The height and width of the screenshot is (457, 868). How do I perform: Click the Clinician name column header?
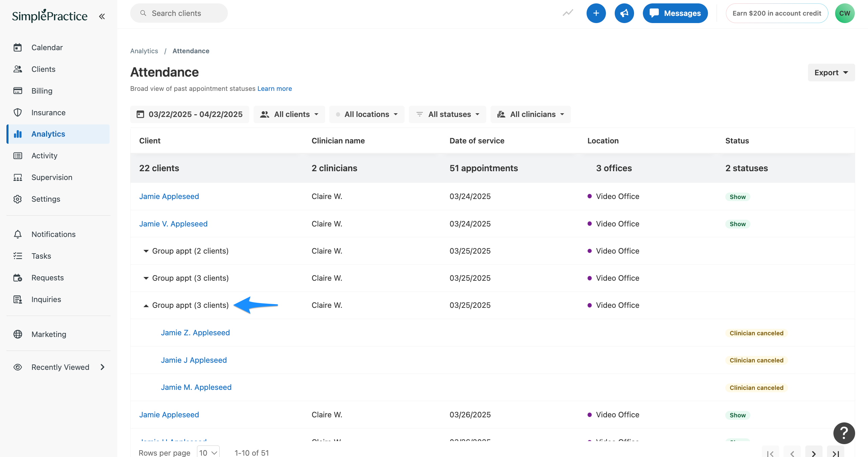coord(338,141)
